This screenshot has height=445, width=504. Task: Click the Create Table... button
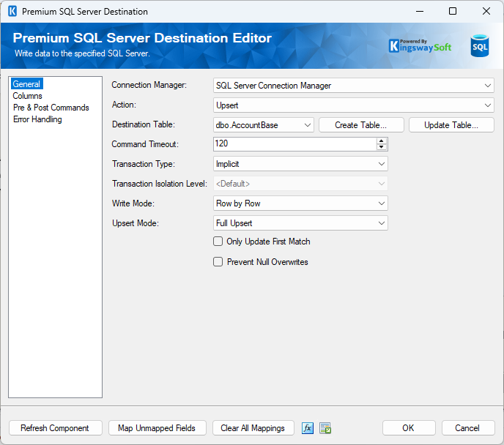coord(361,125)
